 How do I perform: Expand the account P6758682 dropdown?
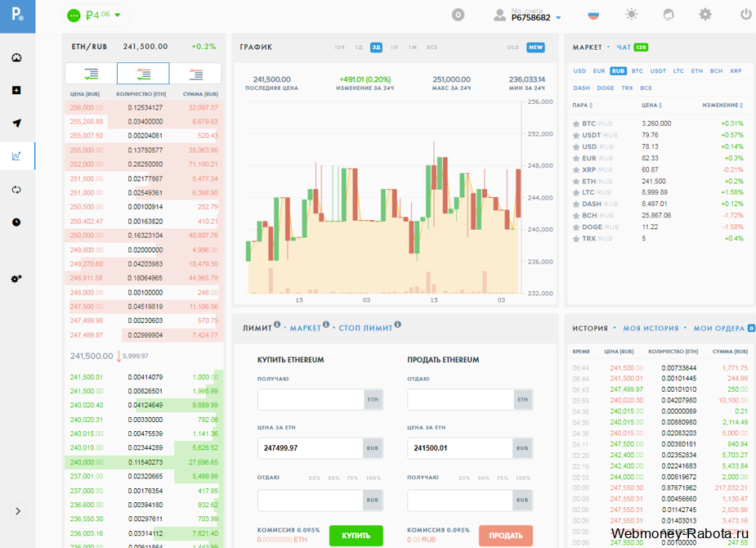click(558, 18)
